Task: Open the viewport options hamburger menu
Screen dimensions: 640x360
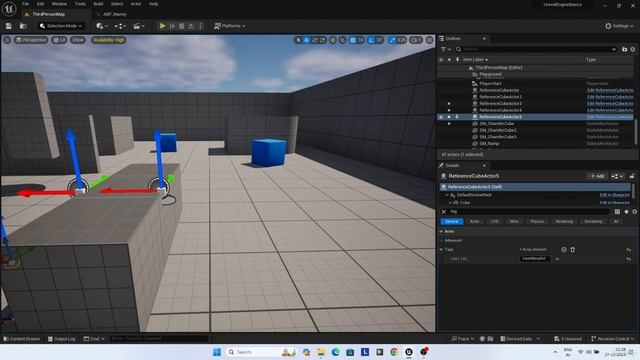Action: pos(7,40)
